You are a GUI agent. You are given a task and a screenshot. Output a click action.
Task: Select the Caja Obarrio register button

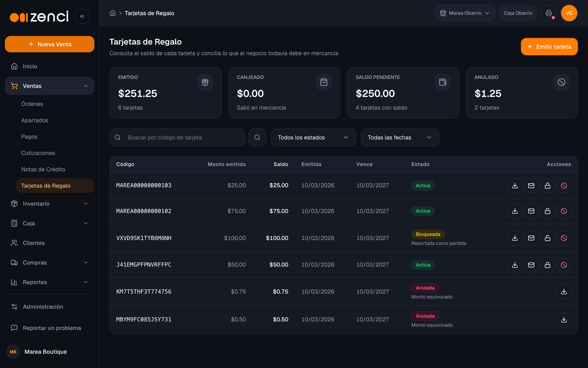(518, 13)
